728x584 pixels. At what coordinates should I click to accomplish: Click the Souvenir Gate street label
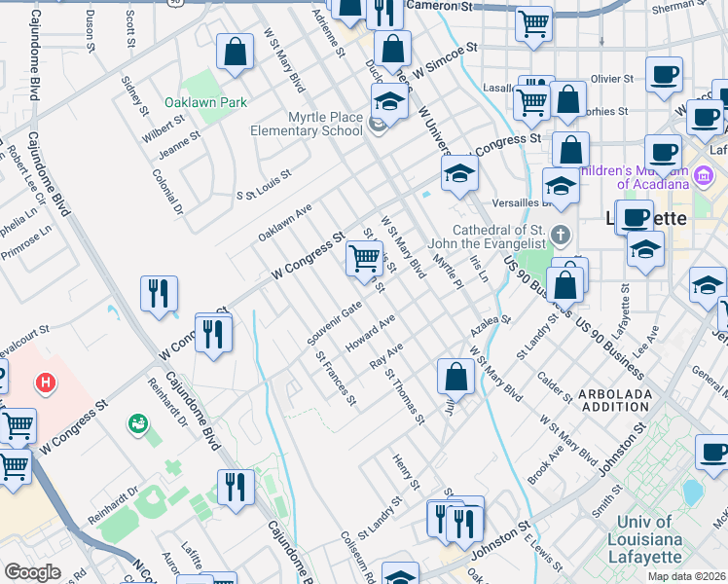(x=334, y=323)
